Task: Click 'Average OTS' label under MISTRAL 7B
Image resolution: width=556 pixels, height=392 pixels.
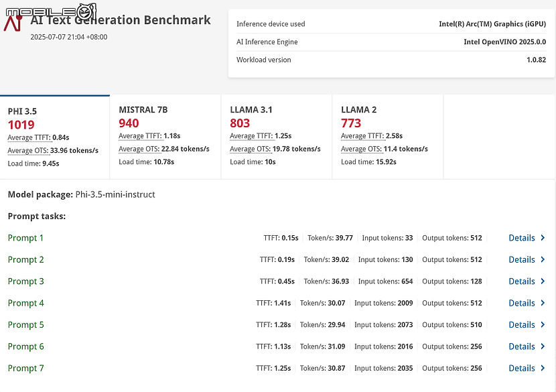Action: click(x=139, y=149)
